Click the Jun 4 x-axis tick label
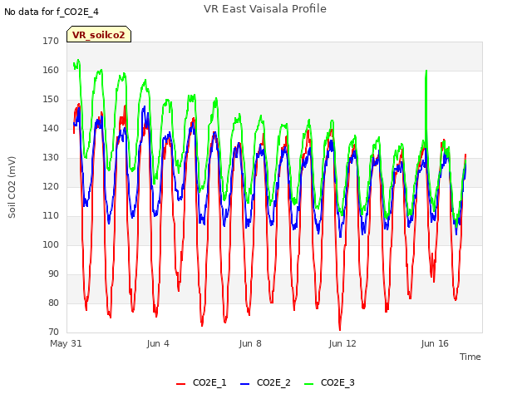This screenshot has height=399, width=532. pos(158,343)
